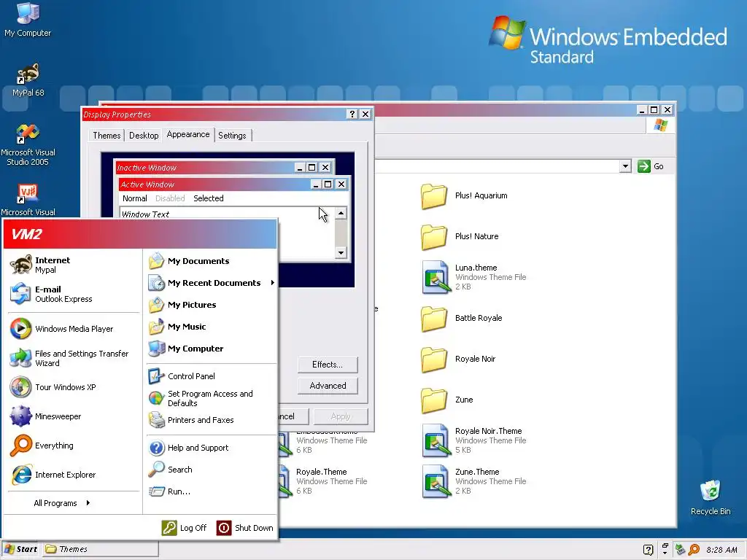Open Mypal Internet browser in Start menu

tap(74, 265)
